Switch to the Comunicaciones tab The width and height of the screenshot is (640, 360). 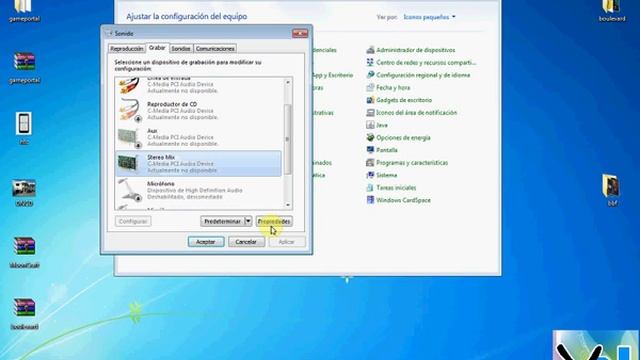(x=215, y=49)
